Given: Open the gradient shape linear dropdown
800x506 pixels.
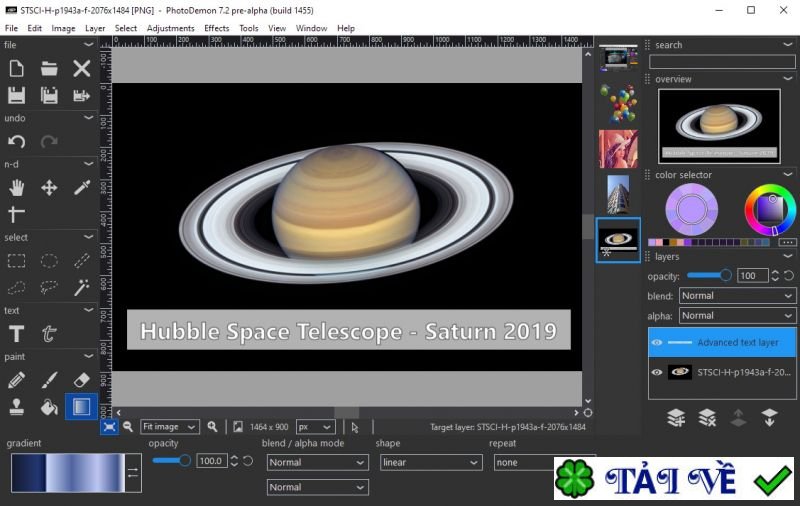Looking at the screenshot, I should [431, 462].
